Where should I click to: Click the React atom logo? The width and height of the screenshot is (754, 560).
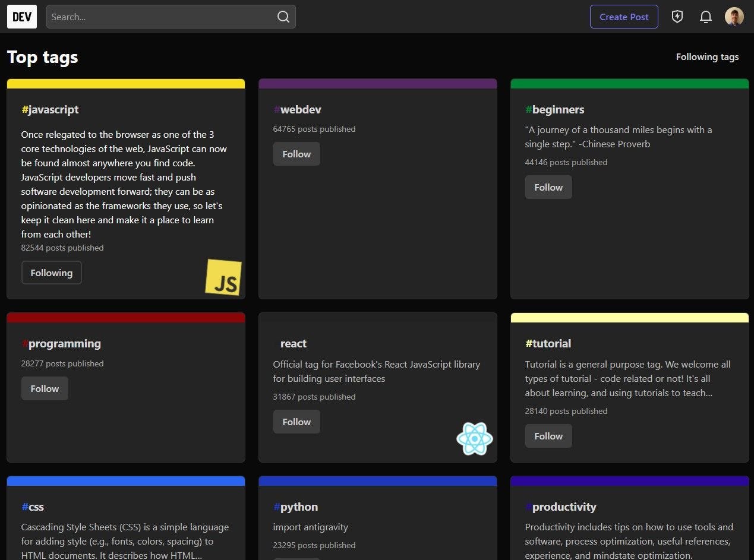tap(475, 439)
